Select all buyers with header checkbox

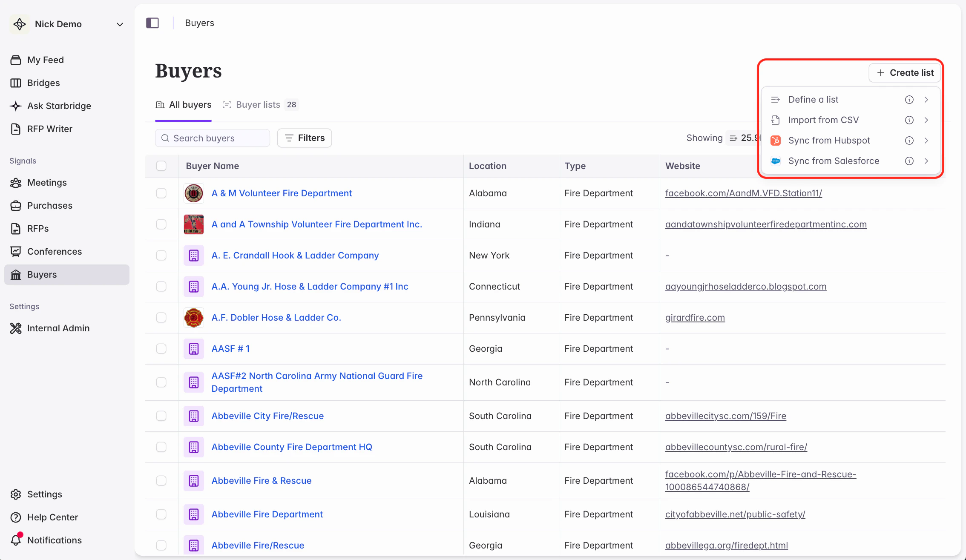pyautogui.click(x=161, y=166)
